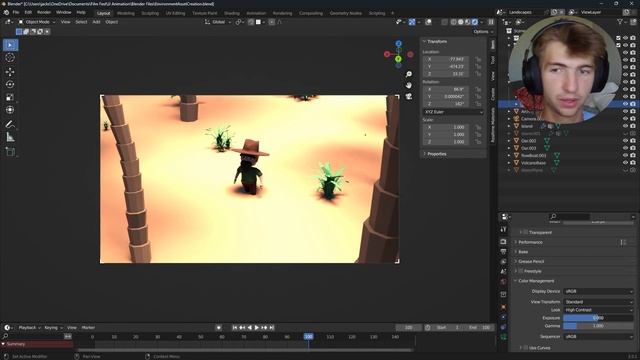Open the Tool properties tab icon

tap(504, 229)
